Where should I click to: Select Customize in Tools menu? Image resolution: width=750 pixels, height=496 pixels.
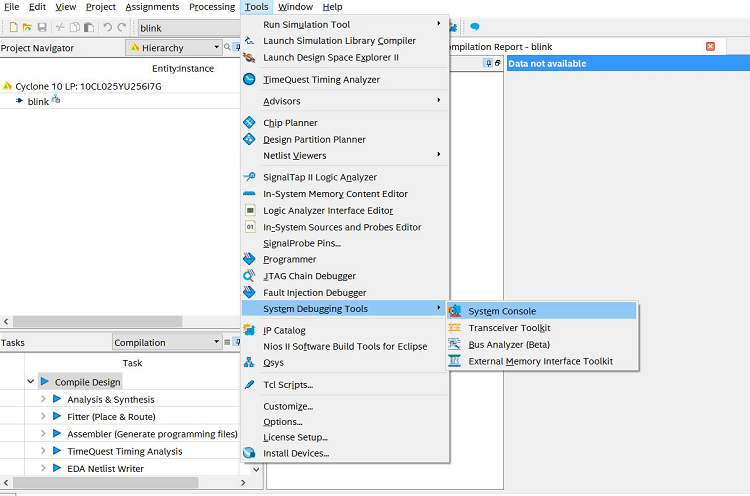(345, 406)
